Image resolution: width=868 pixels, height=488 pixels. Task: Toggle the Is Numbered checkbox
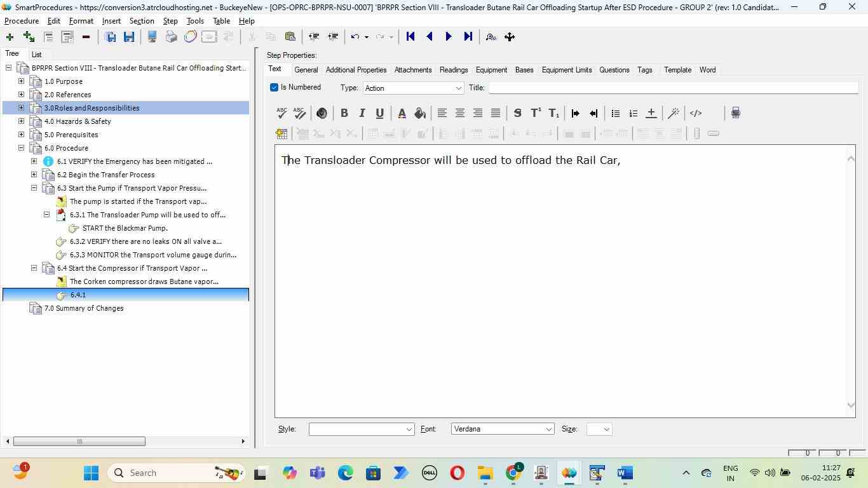coord(274,87)
